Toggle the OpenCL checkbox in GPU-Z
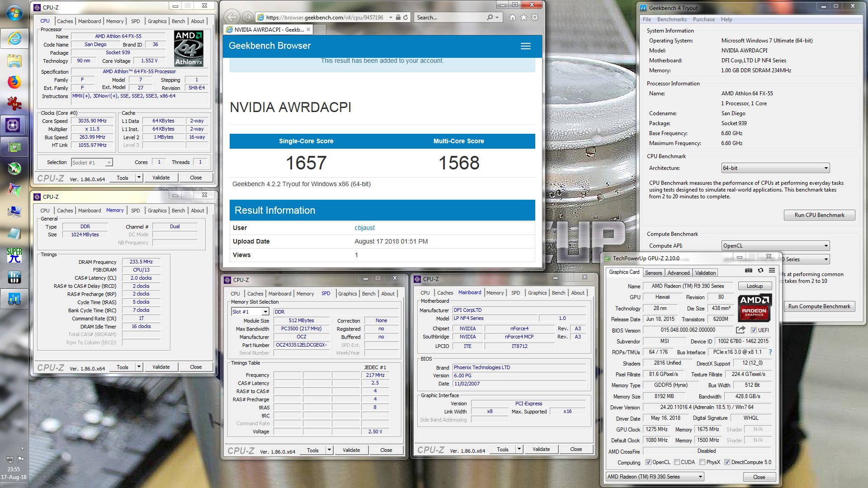Image resolution: width=868 pixels, height=488 pixels. click(x=648, y=462)
